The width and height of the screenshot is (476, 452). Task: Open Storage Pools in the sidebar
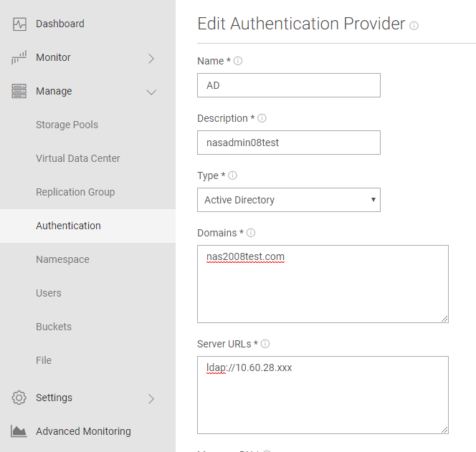[67, 125]
